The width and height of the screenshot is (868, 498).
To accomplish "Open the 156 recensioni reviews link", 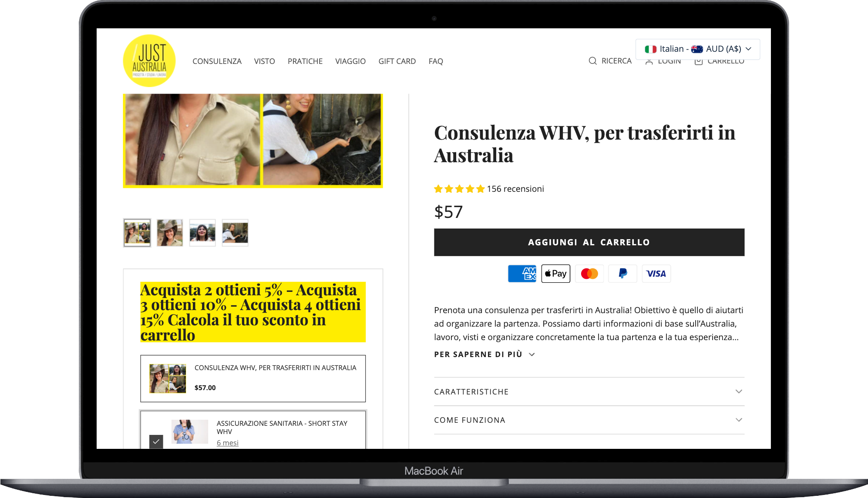I will pos(515,189).
